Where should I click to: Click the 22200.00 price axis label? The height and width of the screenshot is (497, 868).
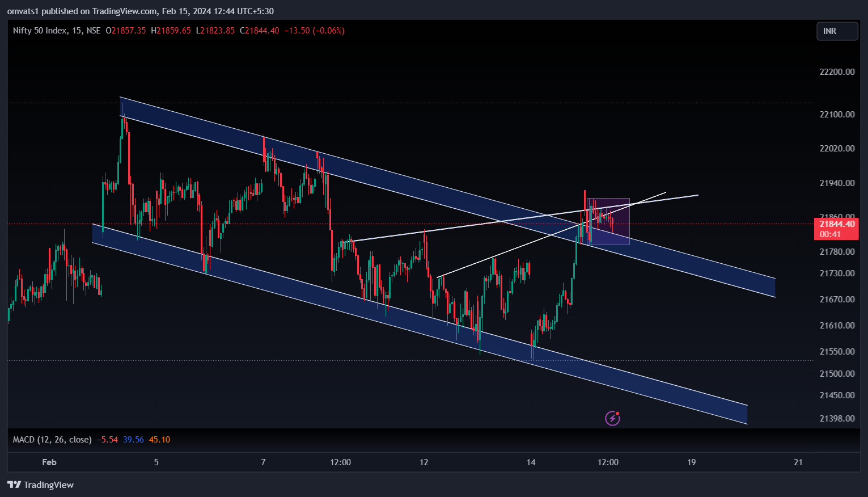837,72
